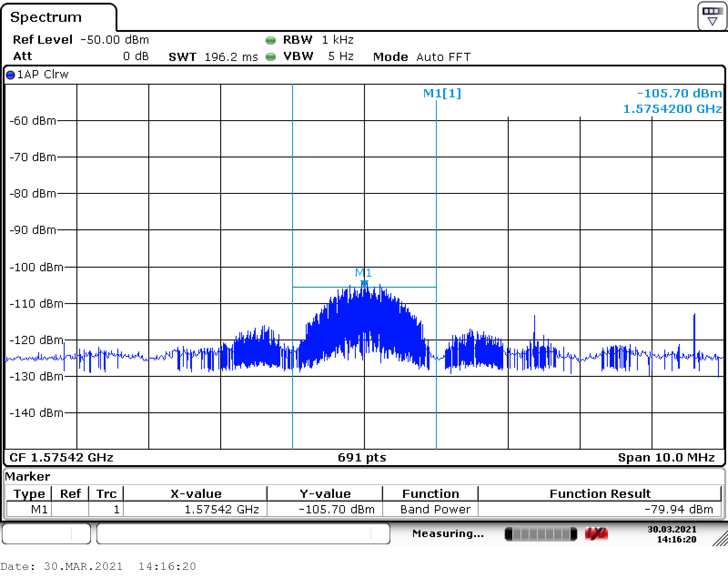Edit the Ref Level -50.00 dBm value
Viewport: 728px width, 588px height.
pyautogui.click(x=114, y=40)
